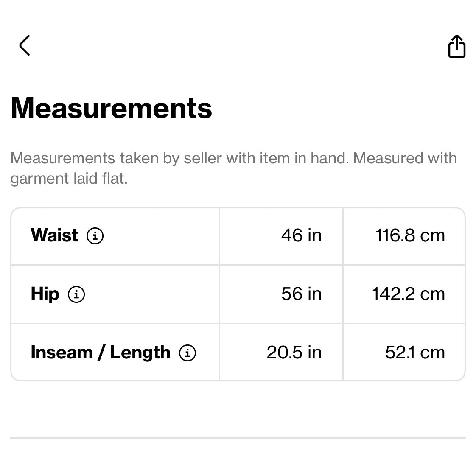Click the 56 in hip value
476x476 pixels.
(x=301, y=294)
